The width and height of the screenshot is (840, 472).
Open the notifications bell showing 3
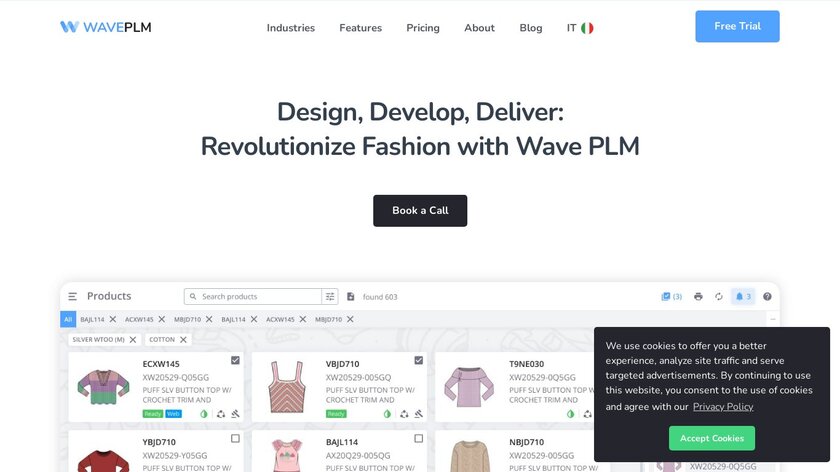(x=743, y=296)
